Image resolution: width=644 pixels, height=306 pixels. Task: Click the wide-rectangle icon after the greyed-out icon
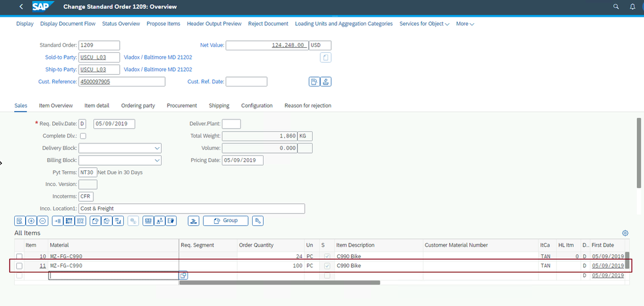point(148,221)
